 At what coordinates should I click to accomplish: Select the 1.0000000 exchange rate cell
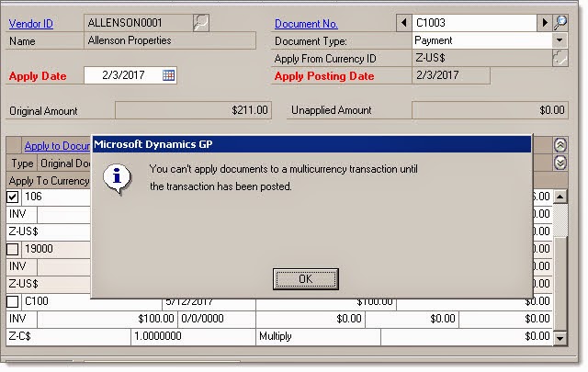193,336
